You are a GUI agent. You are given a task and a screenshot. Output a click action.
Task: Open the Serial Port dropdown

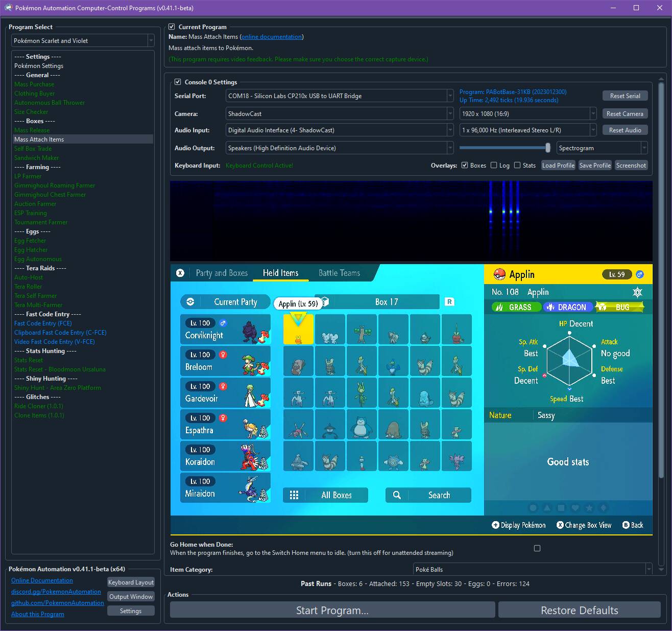tap(340, 96)
